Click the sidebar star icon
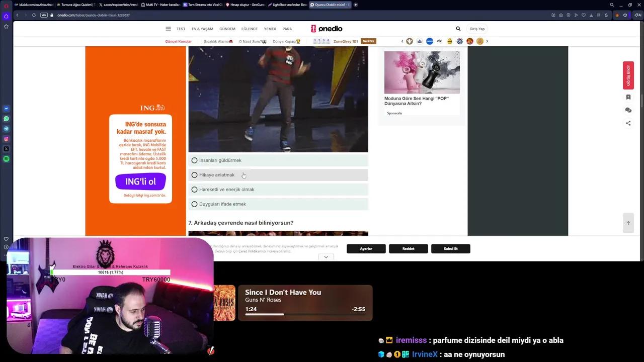This screenshot has height=362, width=644. (x=6, y=26)
